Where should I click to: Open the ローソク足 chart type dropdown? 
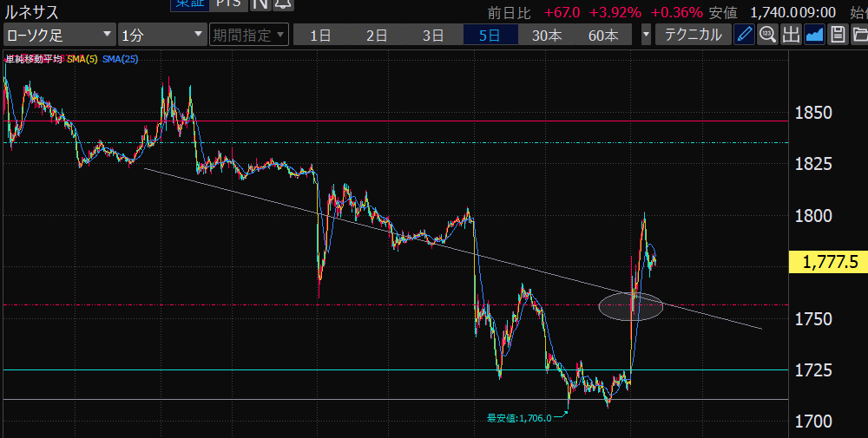58,36
